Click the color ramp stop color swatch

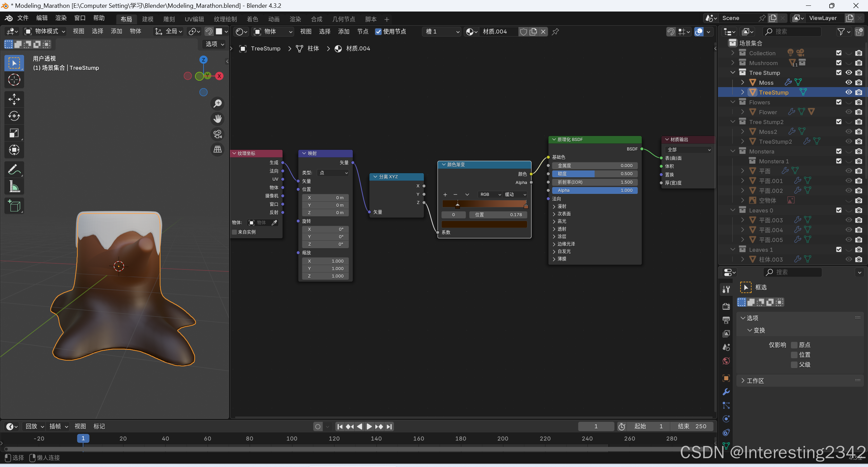point(484,224)
